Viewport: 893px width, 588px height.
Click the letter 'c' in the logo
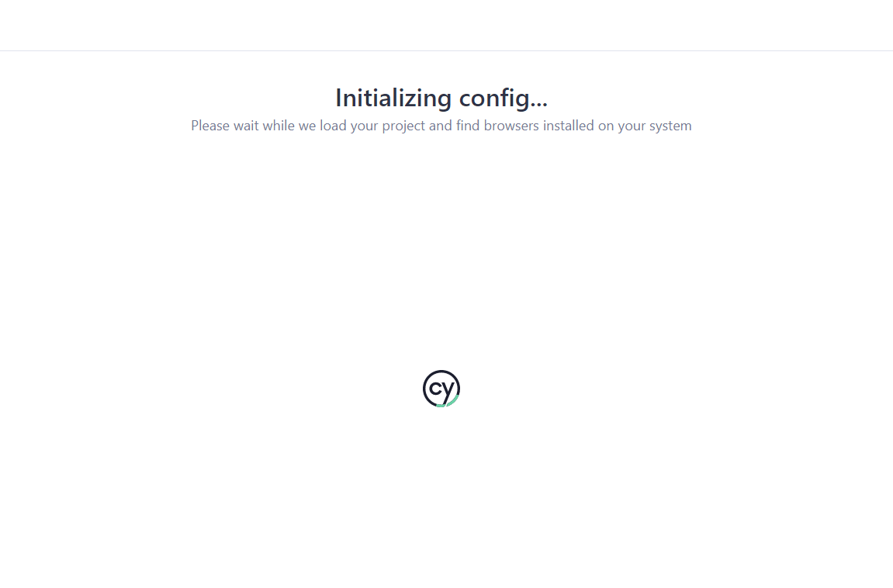434,389
